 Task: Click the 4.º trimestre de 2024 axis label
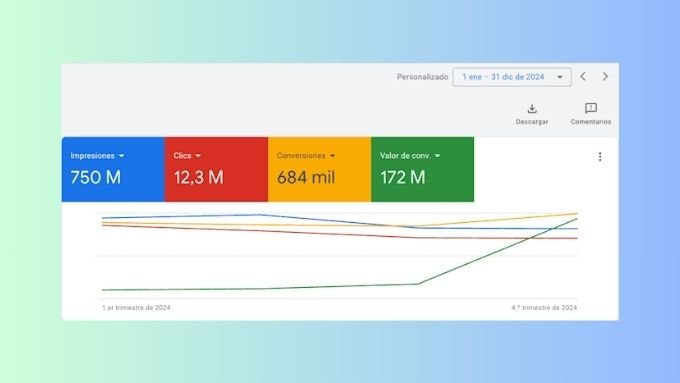pos(544,308)
